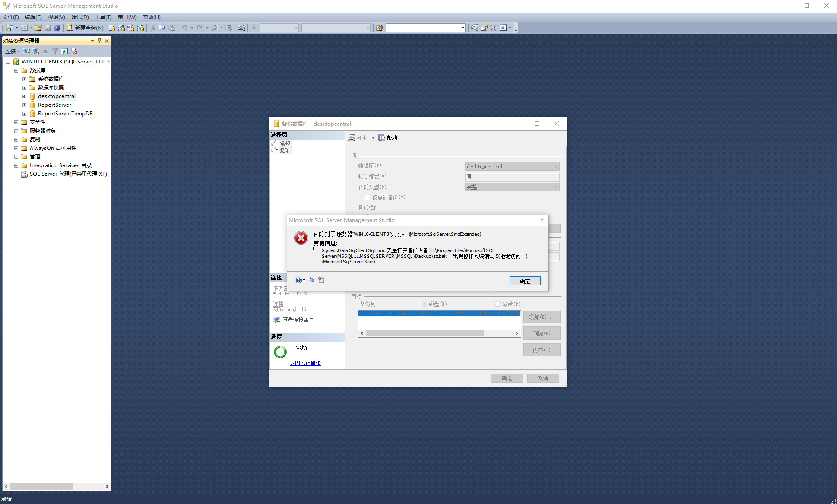Click the Filter funnel icon in Object Explorer

pos(55,51)
